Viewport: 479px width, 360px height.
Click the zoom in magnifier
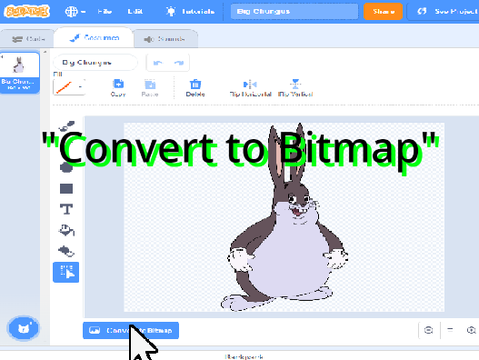[x=471, y=330]
